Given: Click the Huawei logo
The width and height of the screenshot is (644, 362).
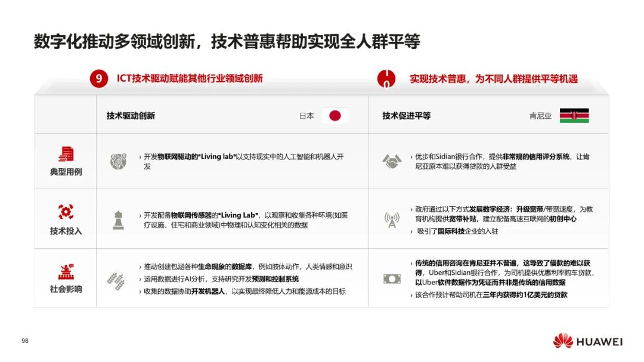Looking at the screenshot, I should (588, 342).
